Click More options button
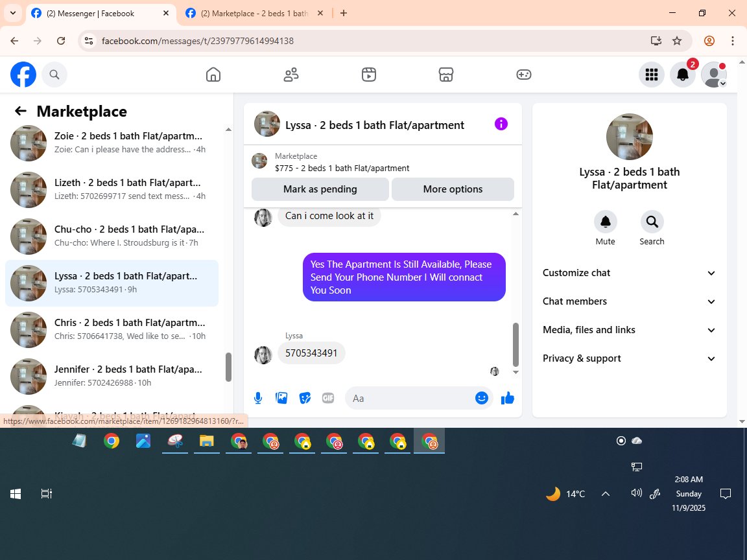The height and width of the screenshot is (560, 747). (x=453, y=189)
